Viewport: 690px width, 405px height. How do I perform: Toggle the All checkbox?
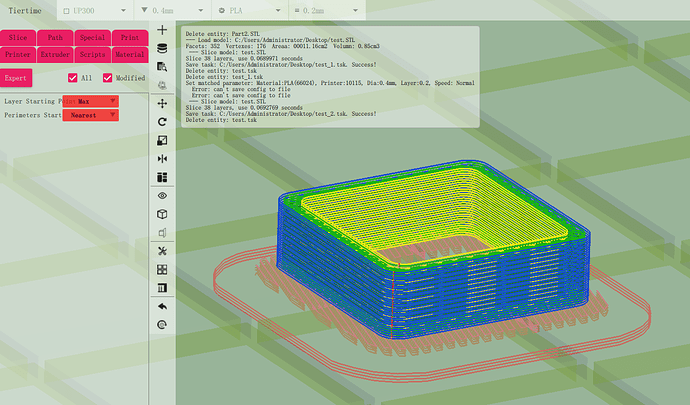pos(73,78)
